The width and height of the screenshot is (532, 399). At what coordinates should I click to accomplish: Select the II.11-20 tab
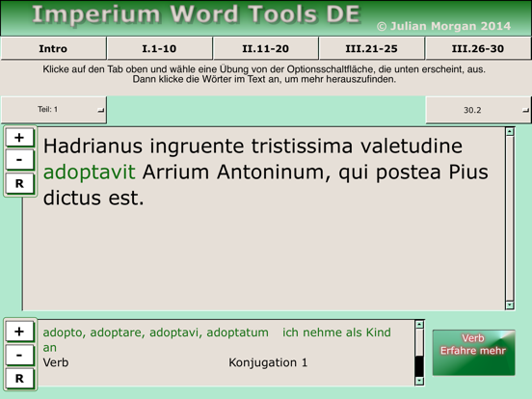pos(266,48)
